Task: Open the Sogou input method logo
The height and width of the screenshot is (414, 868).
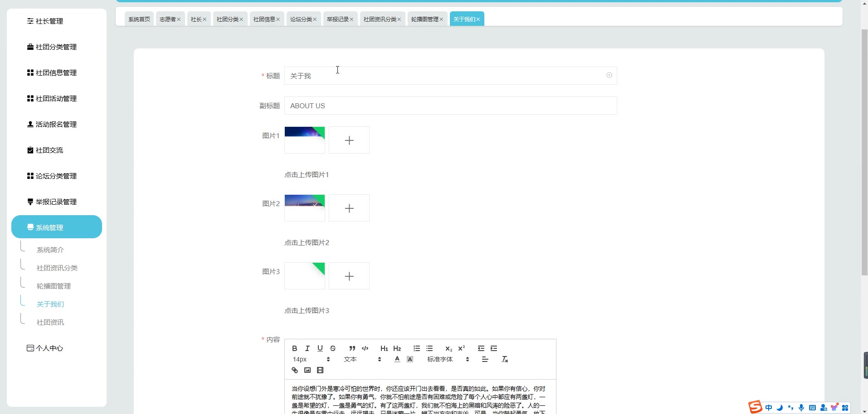Action: 755,407
